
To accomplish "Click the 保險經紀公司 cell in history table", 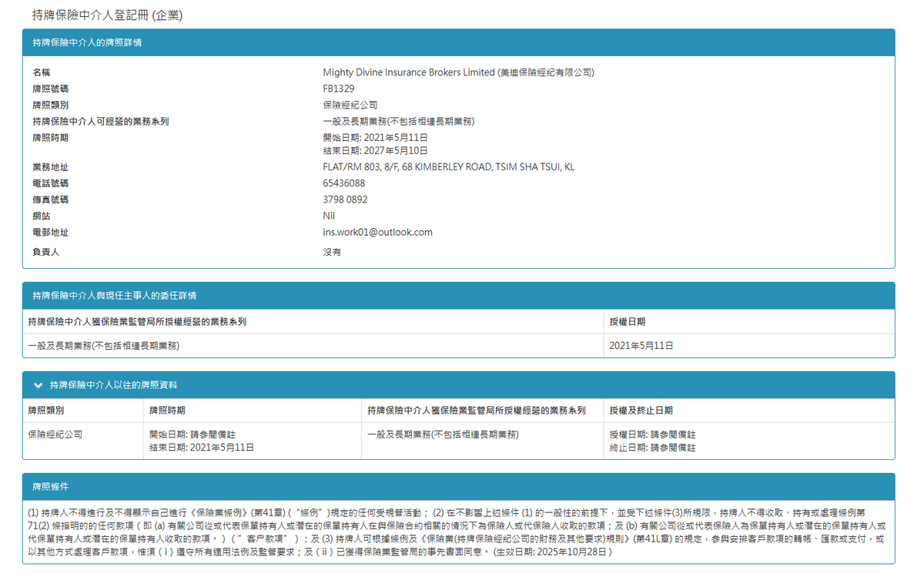I will coord(55,435).
